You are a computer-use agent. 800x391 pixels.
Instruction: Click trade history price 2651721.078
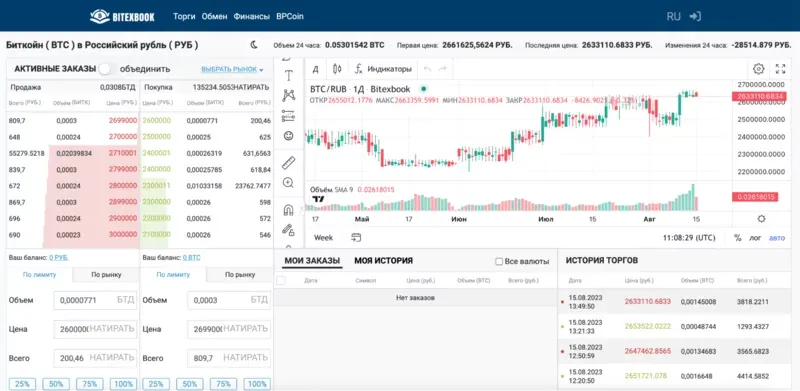click(645, 376)
